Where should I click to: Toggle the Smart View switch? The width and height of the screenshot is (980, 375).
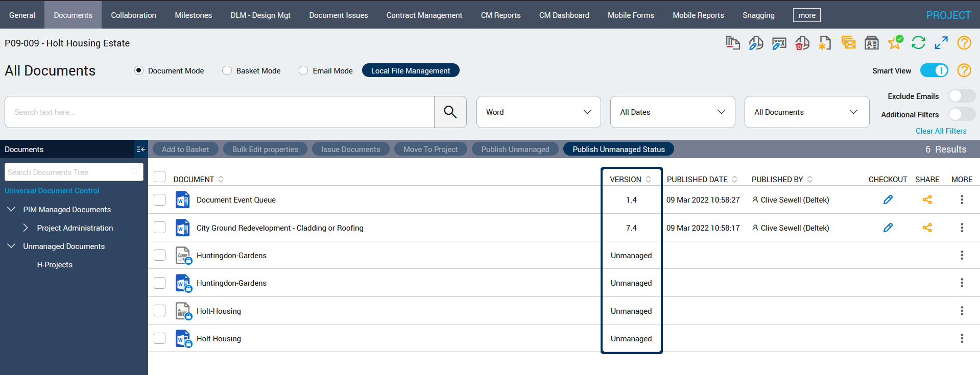click(x=934, y=70)
